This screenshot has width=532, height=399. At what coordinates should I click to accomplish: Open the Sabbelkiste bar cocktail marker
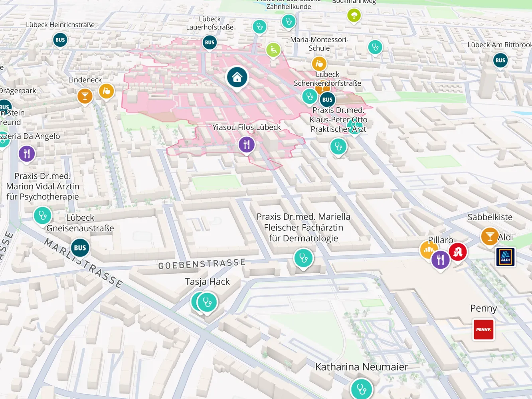point(490,237)
